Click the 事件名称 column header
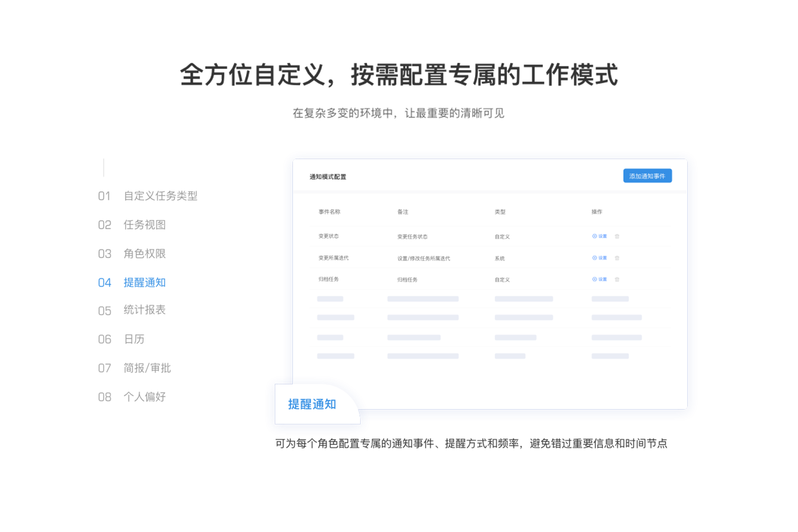The image size is (798, 532). (329, 212)
